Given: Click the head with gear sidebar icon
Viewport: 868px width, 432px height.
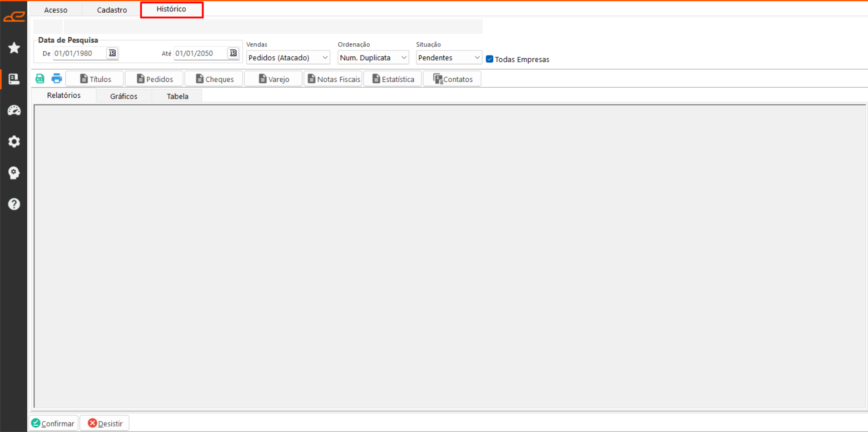Looking at the screenshot, I should pyautogui.click(x=14, y=173).
